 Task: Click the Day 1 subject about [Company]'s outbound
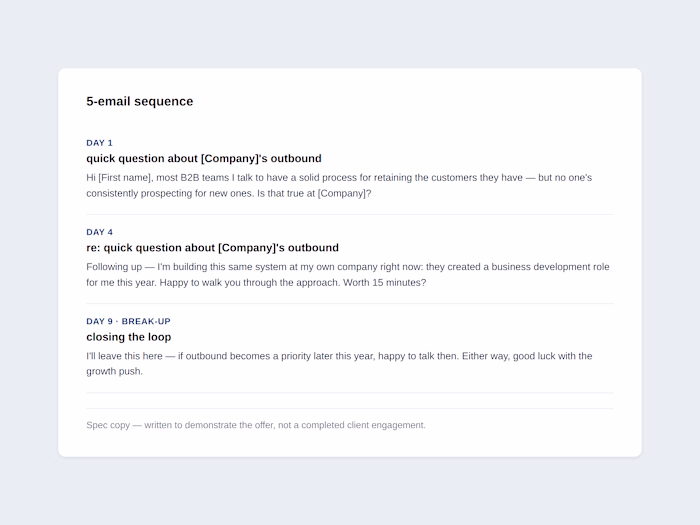pyautogui.click(x=204, y=158)
